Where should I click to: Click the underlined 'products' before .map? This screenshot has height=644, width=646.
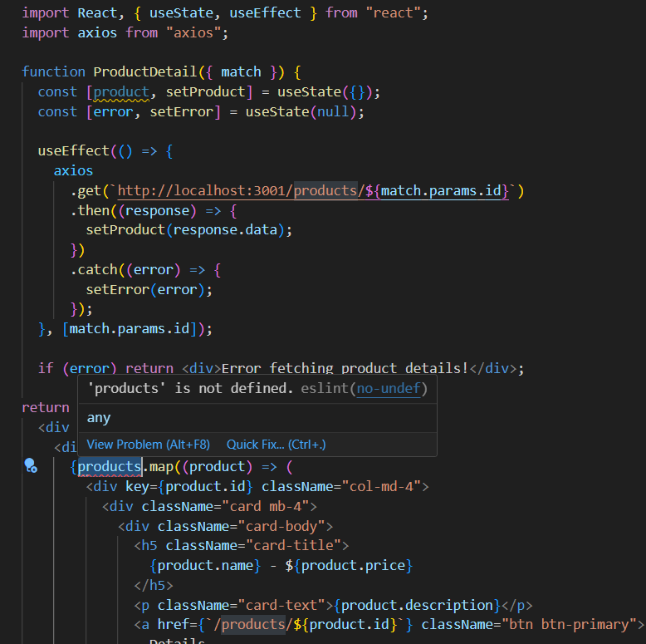pos(110,467)
